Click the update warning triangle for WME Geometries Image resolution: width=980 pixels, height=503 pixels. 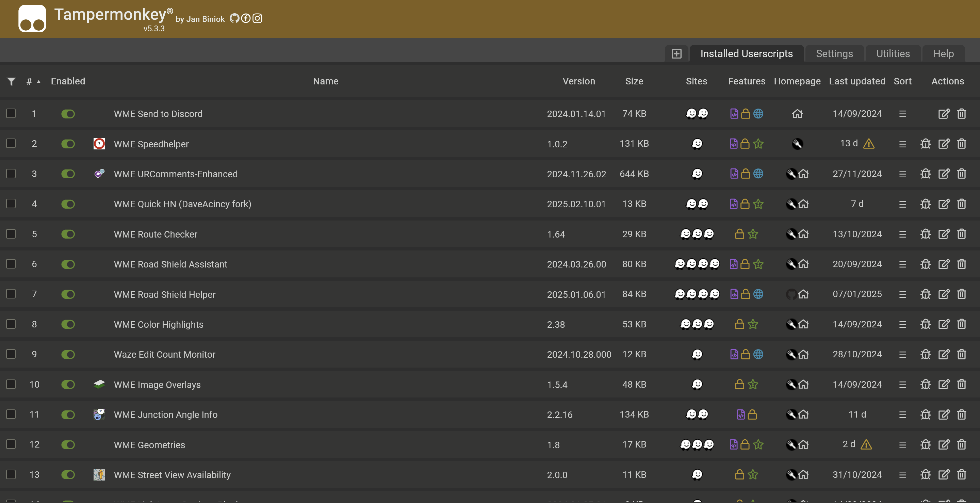(x=866, y=444)
